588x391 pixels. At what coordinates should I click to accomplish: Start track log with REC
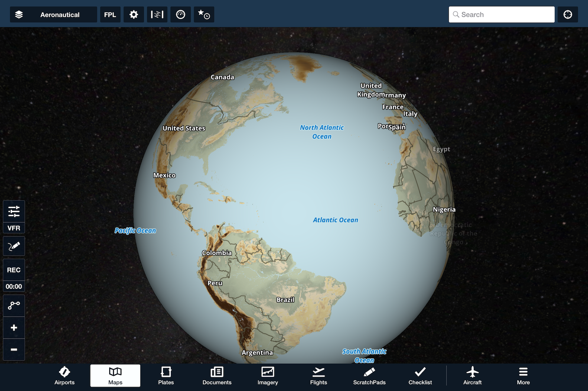pos(14,270)
